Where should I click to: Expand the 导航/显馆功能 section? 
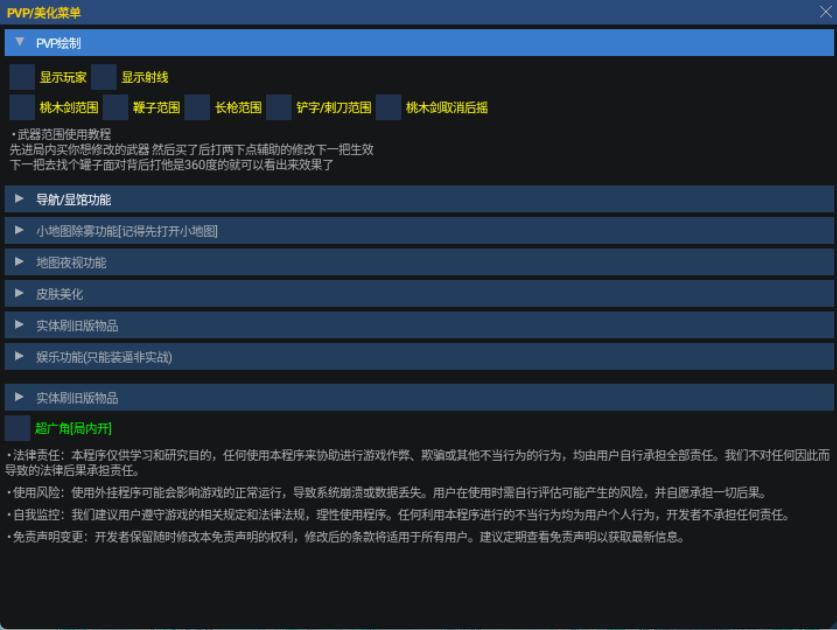(72, 199)
